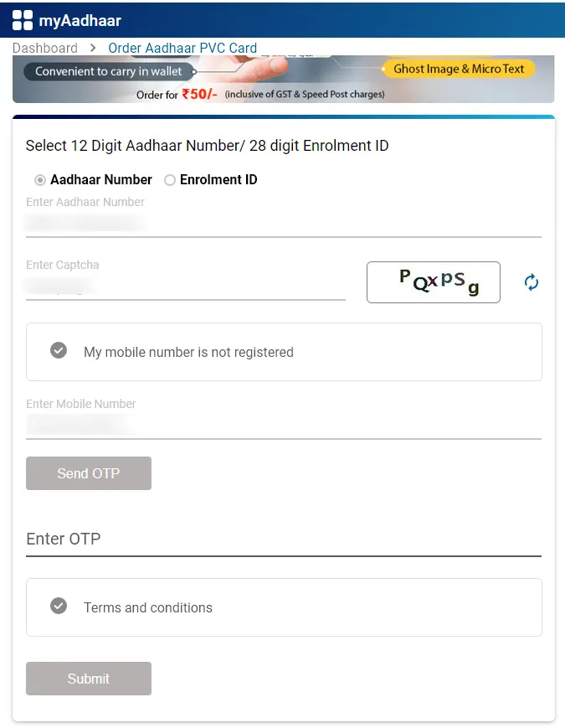Image resolution: width=565 pixels, height=728 pixels.
Task: Click the captcha image showing PQxPSg
Action: (x=434, y=282)
